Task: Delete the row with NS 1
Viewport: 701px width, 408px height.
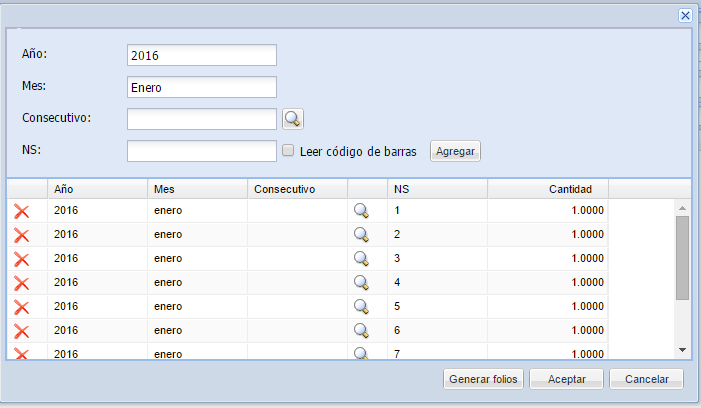Action: tap(21, 211)
